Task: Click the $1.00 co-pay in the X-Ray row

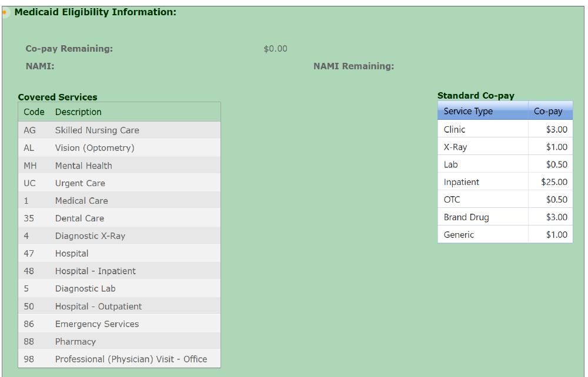Action: 550,147
